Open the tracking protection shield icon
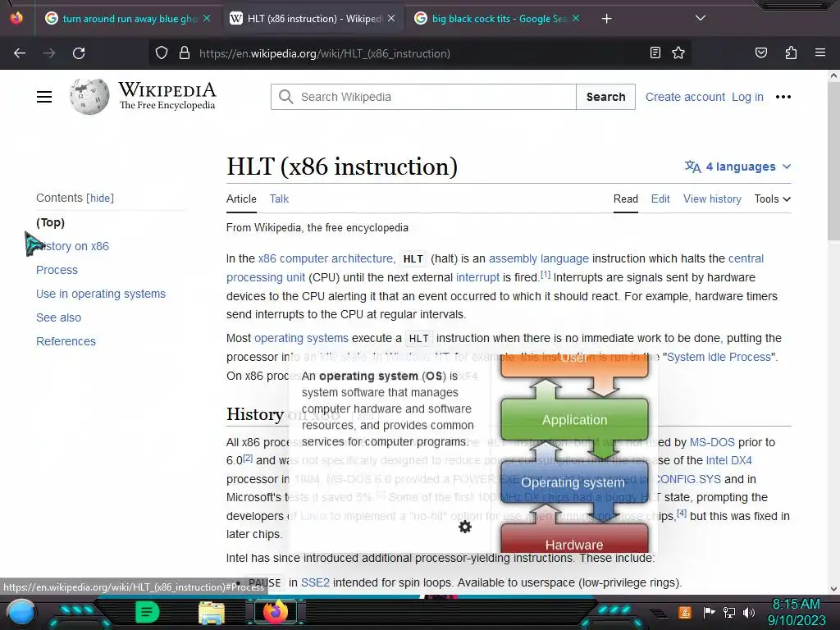840x630 pixels. pos(162,53)
